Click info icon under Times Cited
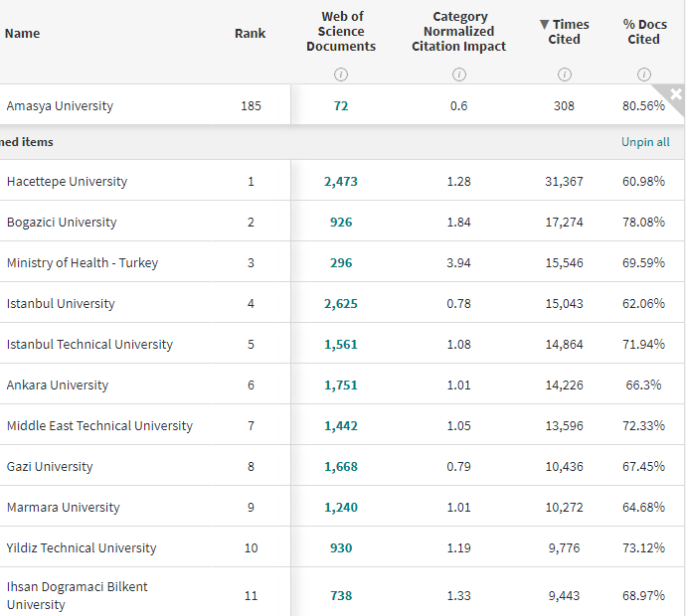Image resolution: width=686 pixels, height=616 pixels. (x=564, y=75)
